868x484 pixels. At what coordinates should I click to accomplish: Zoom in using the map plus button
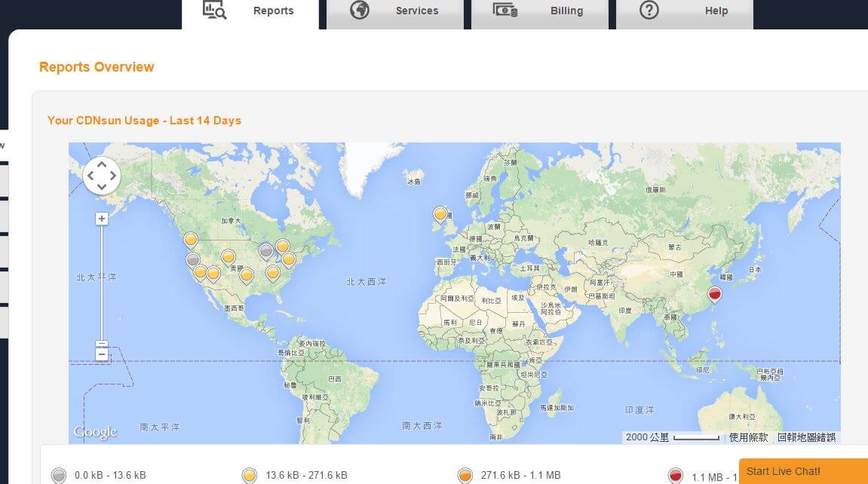coord(101,219)
